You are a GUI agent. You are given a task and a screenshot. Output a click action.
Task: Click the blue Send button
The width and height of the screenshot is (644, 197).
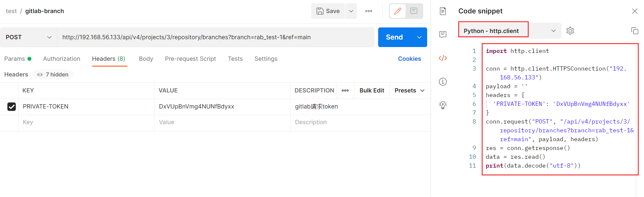click(394, 37)
